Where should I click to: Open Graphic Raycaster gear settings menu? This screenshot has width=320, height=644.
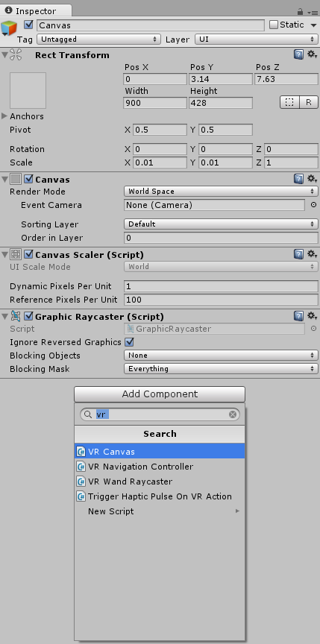(313, 316)
